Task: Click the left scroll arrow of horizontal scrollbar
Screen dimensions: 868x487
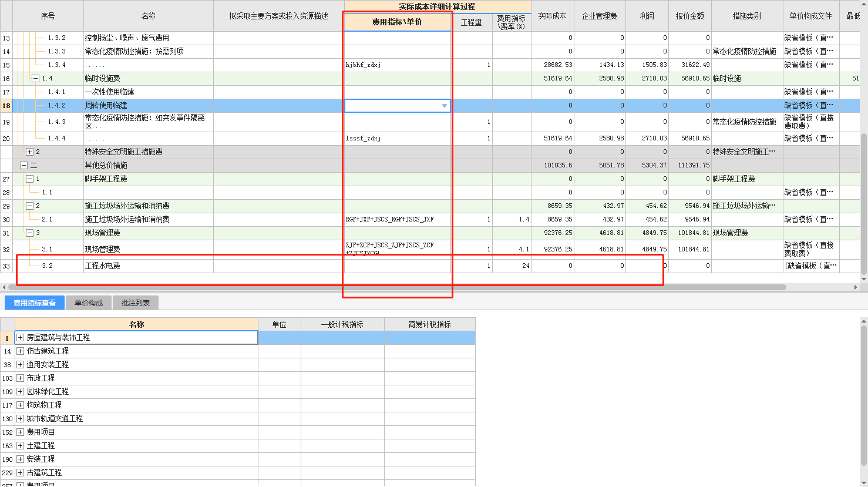Action: [x=4, y=287]
